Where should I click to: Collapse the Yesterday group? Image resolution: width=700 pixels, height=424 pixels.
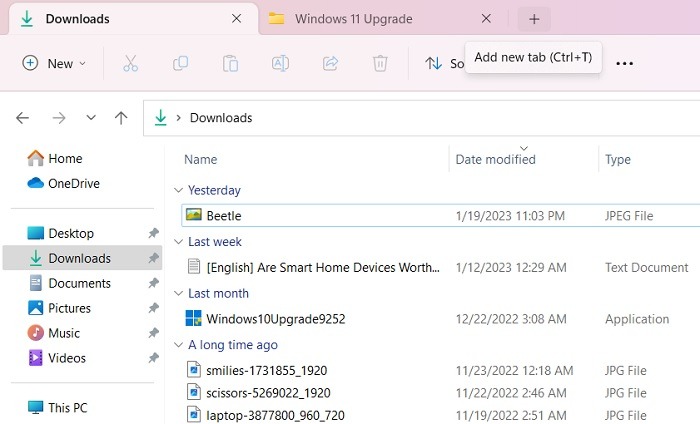[178, 191]
